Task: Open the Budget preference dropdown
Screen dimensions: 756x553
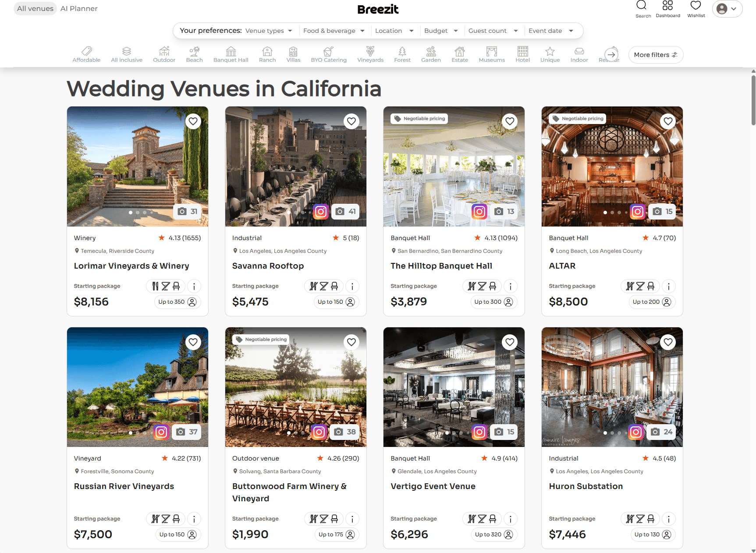Action: coord(440,31)
